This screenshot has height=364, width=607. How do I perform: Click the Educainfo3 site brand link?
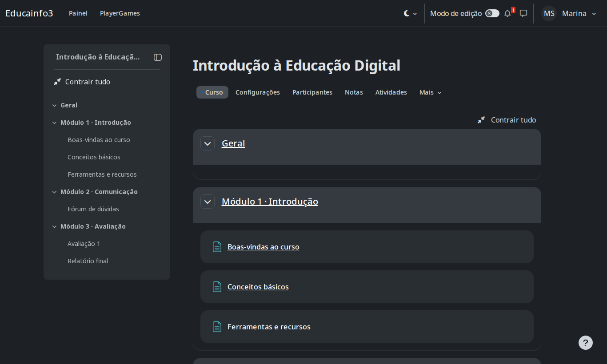[x=29, y=13]
